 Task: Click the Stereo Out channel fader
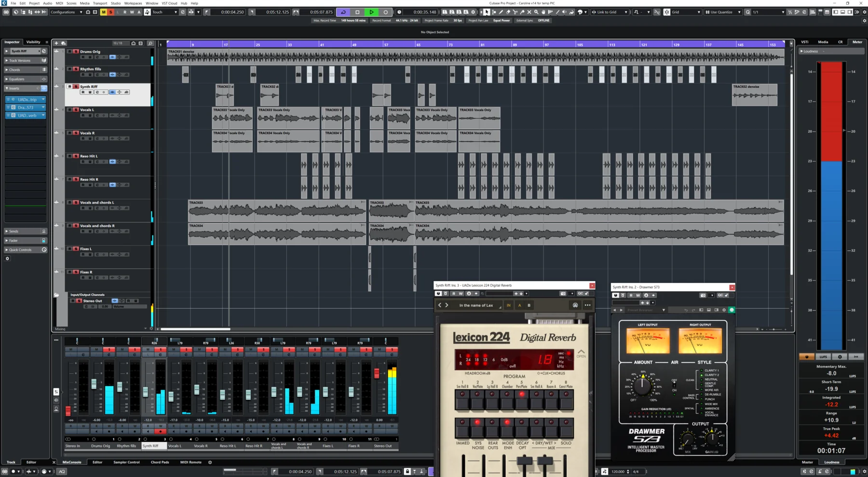click(377, 373)
